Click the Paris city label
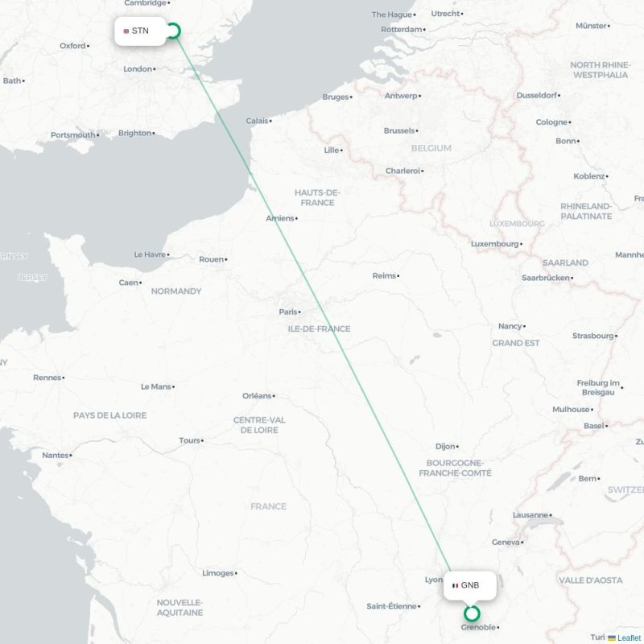Viewport: 644px width, 644px height. [x=288, y=312]
